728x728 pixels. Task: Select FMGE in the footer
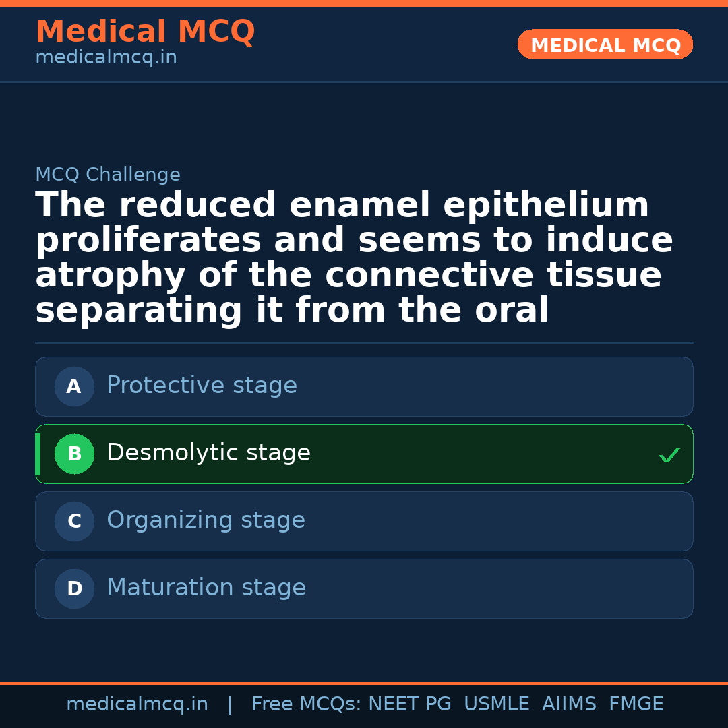636,704
